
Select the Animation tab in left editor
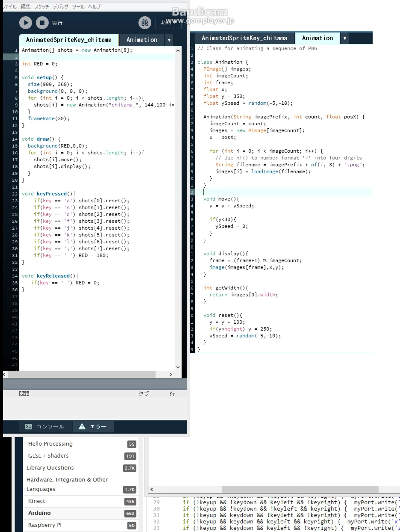pyautogui.click(x=142, y=40)
